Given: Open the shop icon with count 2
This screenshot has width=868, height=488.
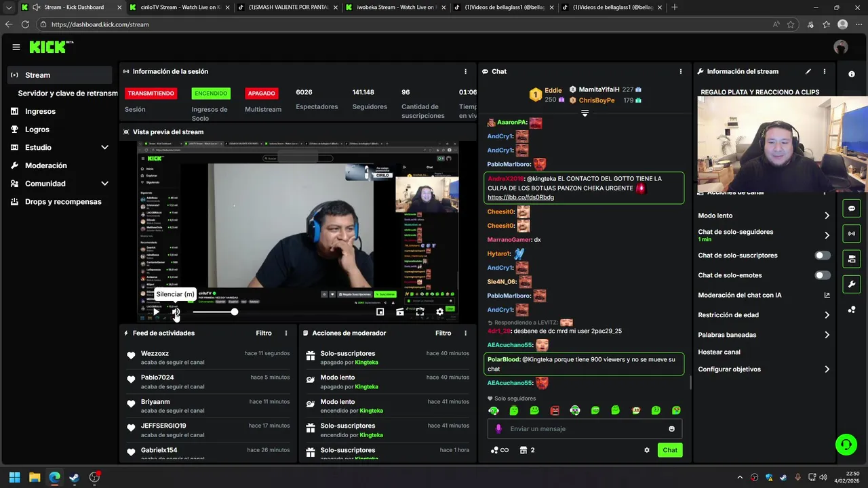Looking at the screenshot, I should (527, 450).
